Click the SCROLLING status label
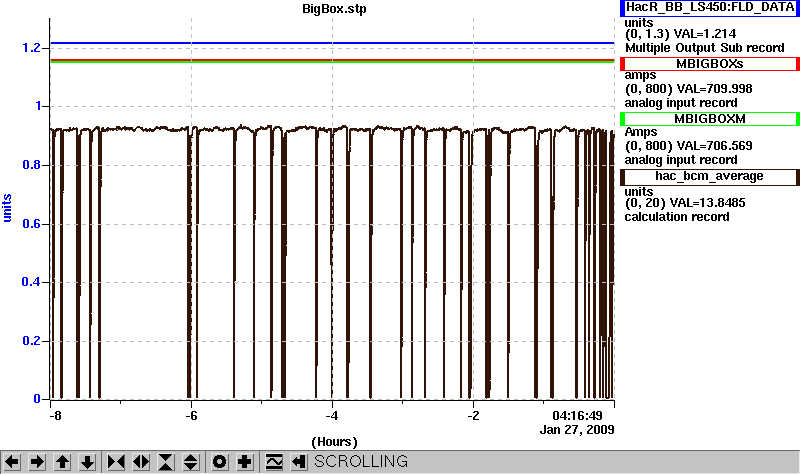 coord(361,461)
